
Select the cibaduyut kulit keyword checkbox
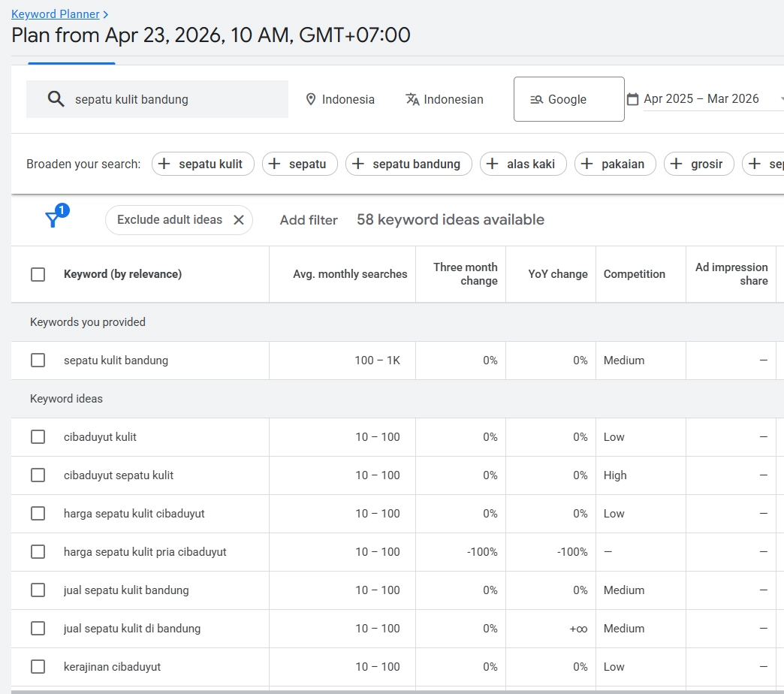(x=38, y=436)
